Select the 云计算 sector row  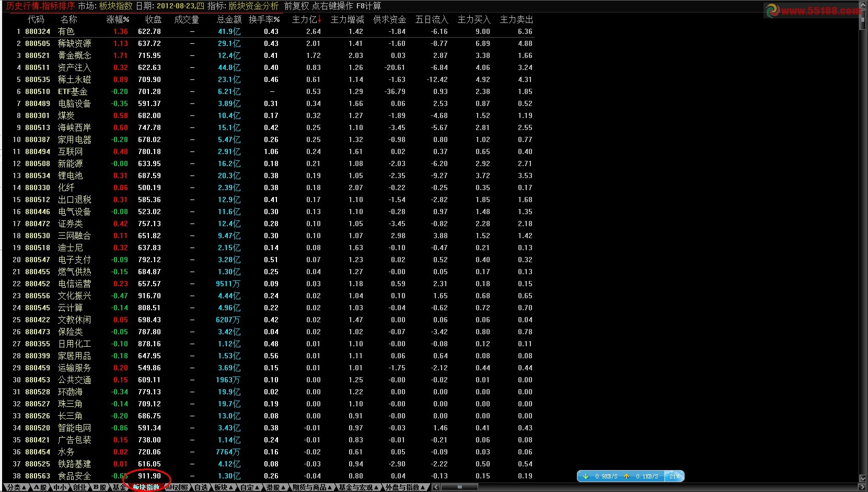(x=269, y=308)
